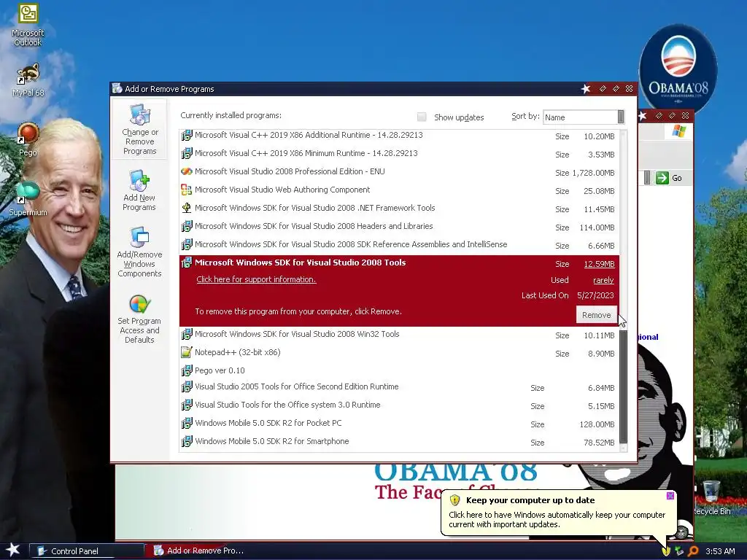747x560 pixels.
Task: Open the Sort by Name dropdown
Action: pyautogui.click(x=621, y=117)
